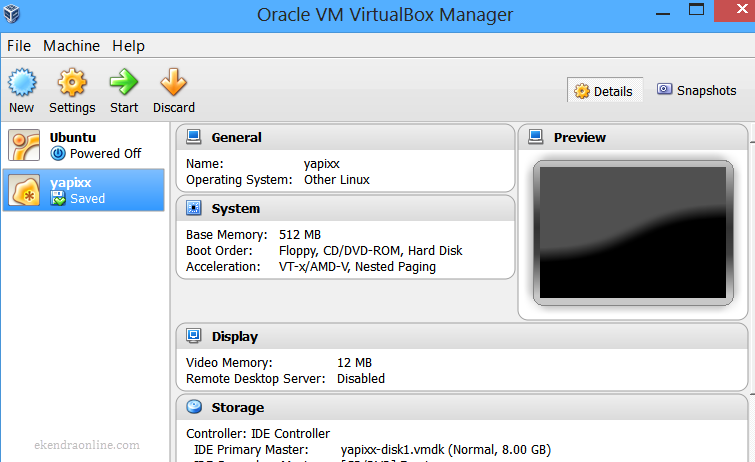
Task: Click the Display section screen icon
Action: click(x=194, y=336)
